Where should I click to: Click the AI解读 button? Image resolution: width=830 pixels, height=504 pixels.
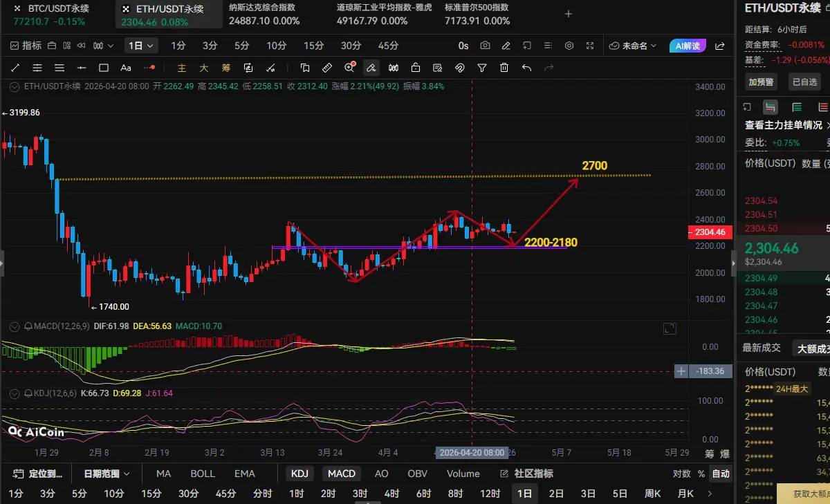[688, 46]
